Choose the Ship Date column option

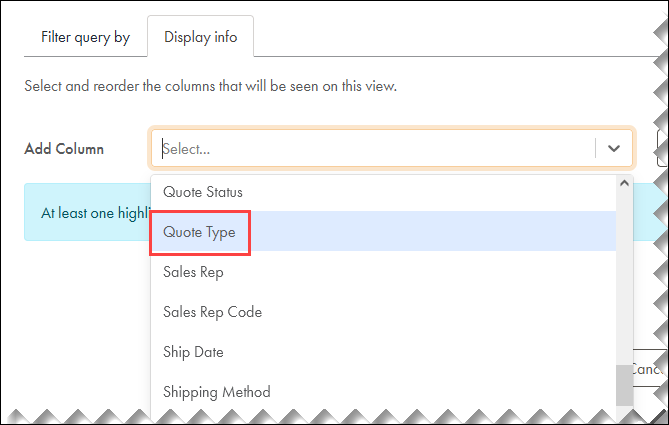193,352
